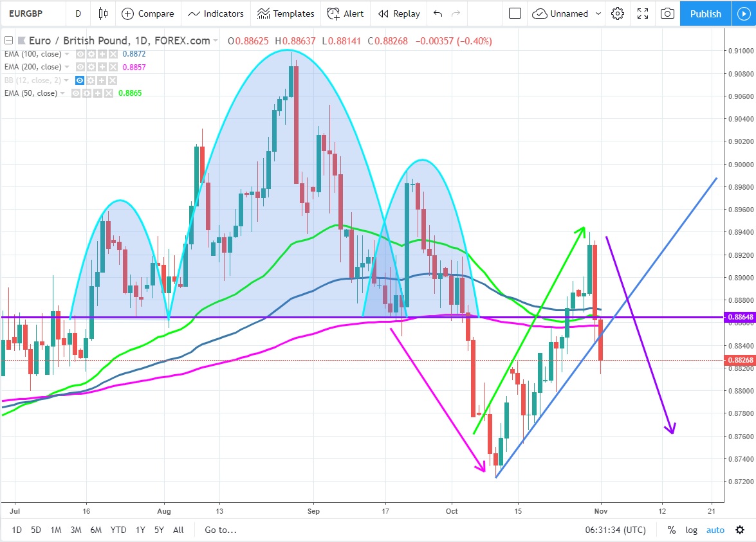Image resolution: width=756 pixels, height=542 pixels.
Task: Take a chart snapshot with the camera icon
Action: pos(668,14)
